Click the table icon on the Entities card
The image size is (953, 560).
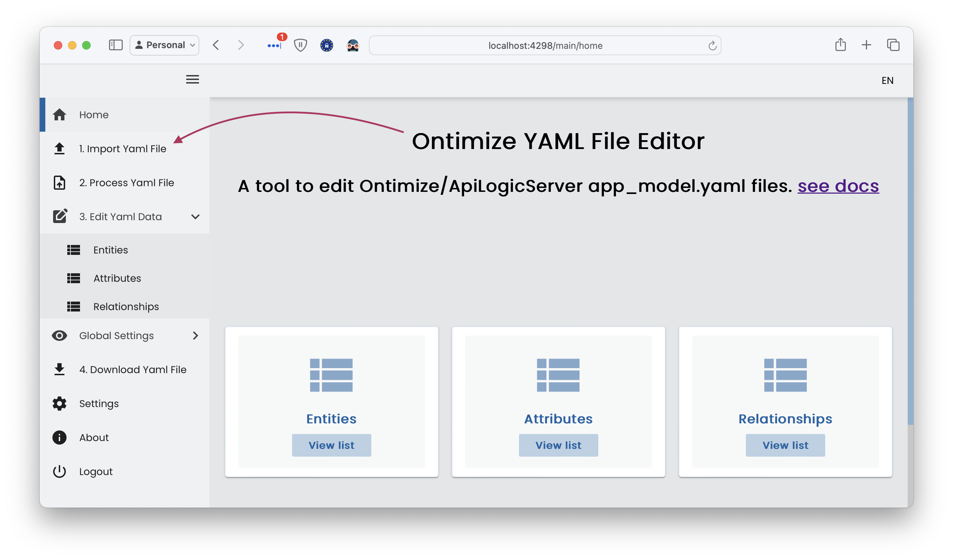click(x=331, y=375)
